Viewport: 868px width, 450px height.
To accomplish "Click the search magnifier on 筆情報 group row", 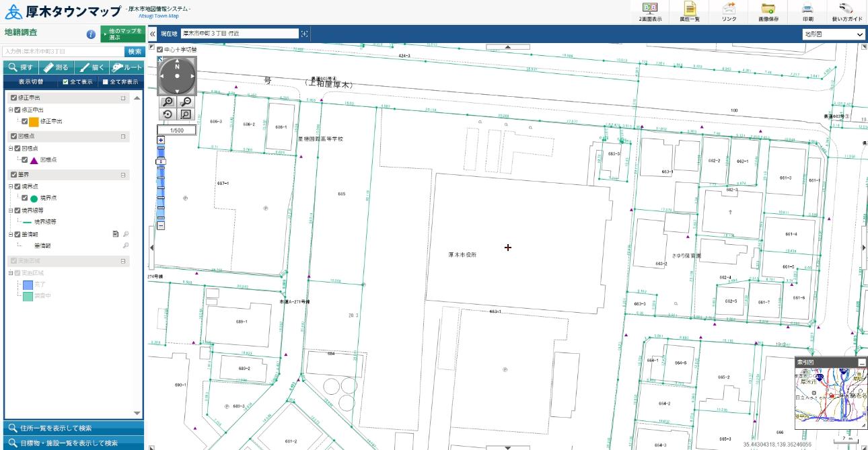I will (x=126, y=234).
